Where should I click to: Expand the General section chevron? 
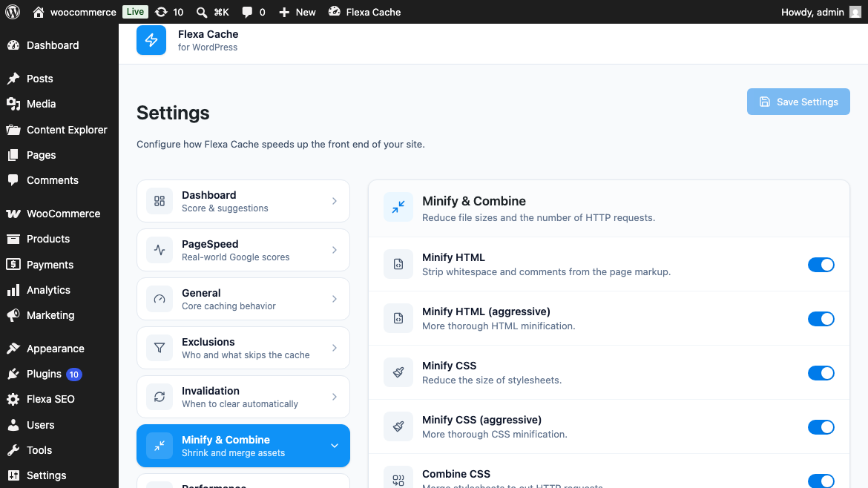pos(335,299)
